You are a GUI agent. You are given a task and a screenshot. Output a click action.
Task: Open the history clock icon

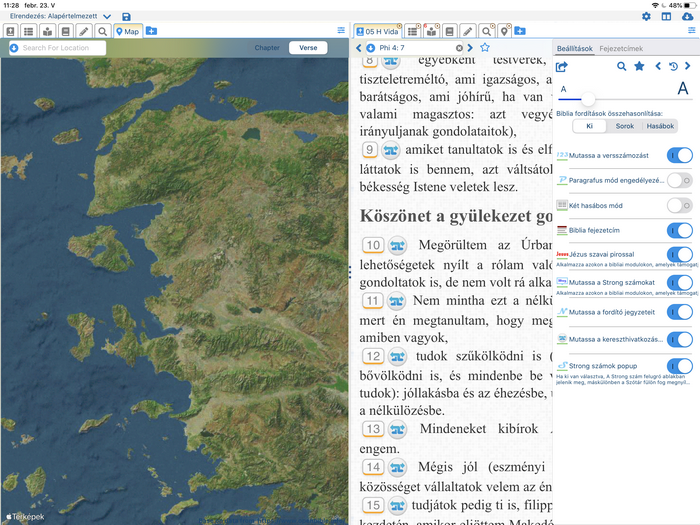[x=673, y=67]
